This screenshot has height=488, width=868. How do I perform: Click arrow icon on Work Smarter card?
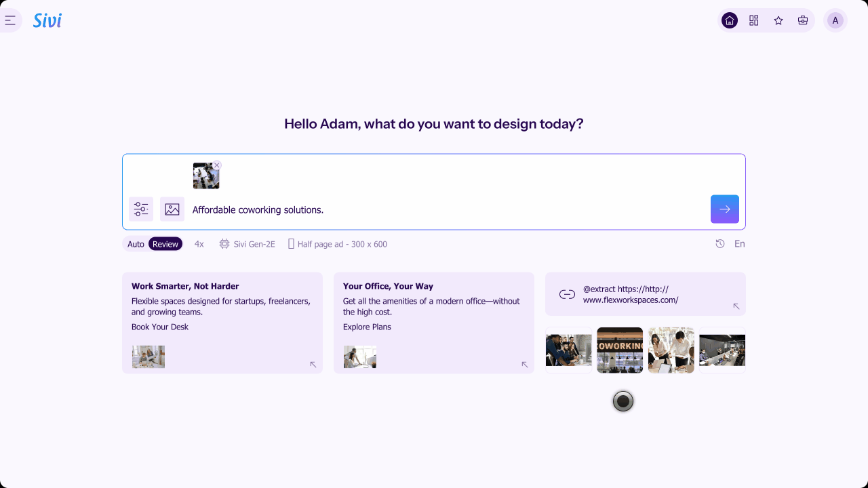[x=313, y=365]
